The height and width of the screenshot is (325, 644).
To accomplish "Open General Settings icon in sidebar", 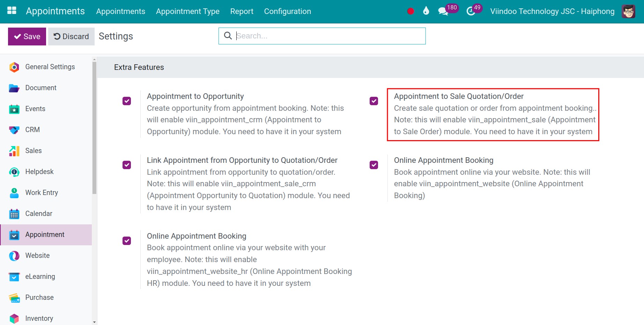I will click(x=14, y=67).
